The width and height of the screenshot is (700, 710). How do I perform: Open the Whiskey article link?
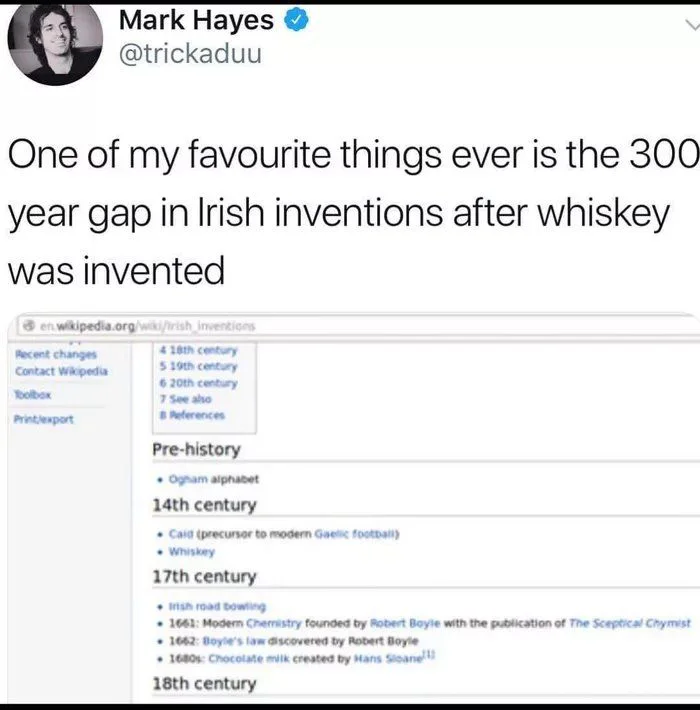(194, 550)
